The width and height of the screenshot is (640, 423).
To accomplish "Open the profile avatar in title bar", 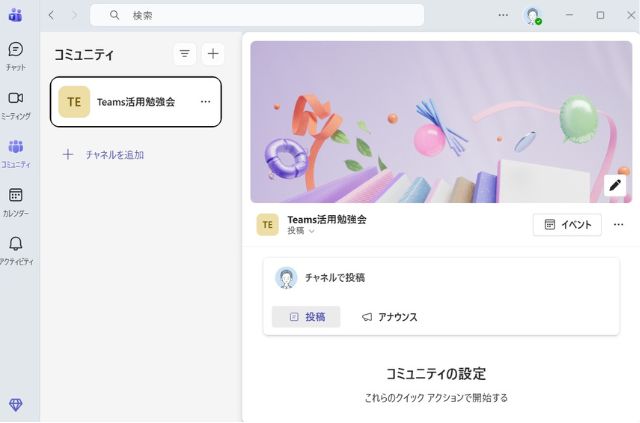I will pyautogui.click(x=533, y=15).
